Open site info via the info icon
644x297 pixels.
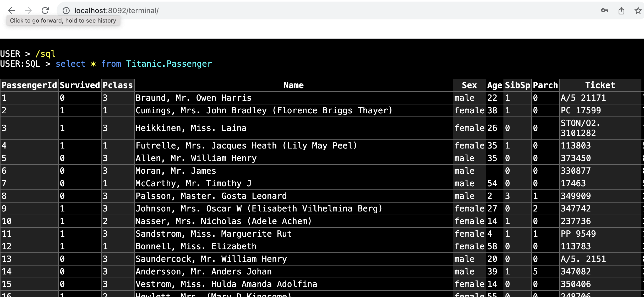66,10
